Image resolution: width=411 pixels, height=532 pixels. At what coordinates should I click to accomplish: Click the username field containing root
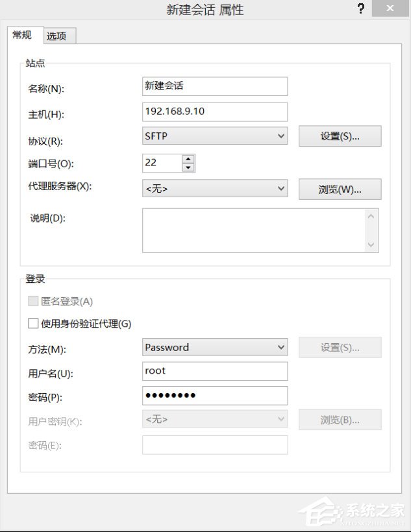point(214,371)
